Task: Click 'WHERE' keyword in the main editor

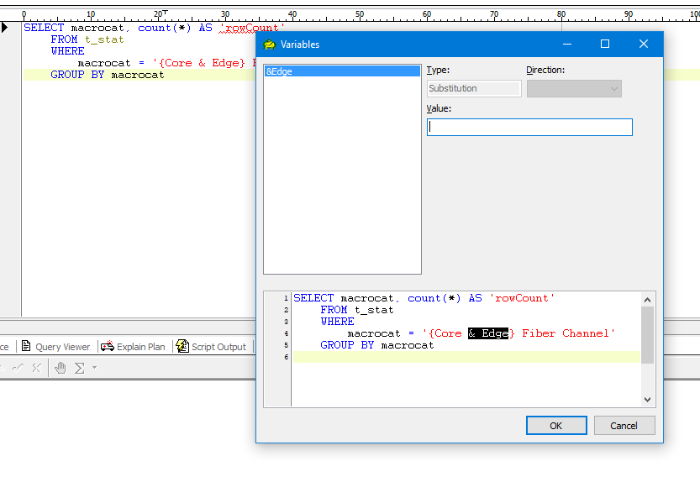Action: (x=67, y=51)
